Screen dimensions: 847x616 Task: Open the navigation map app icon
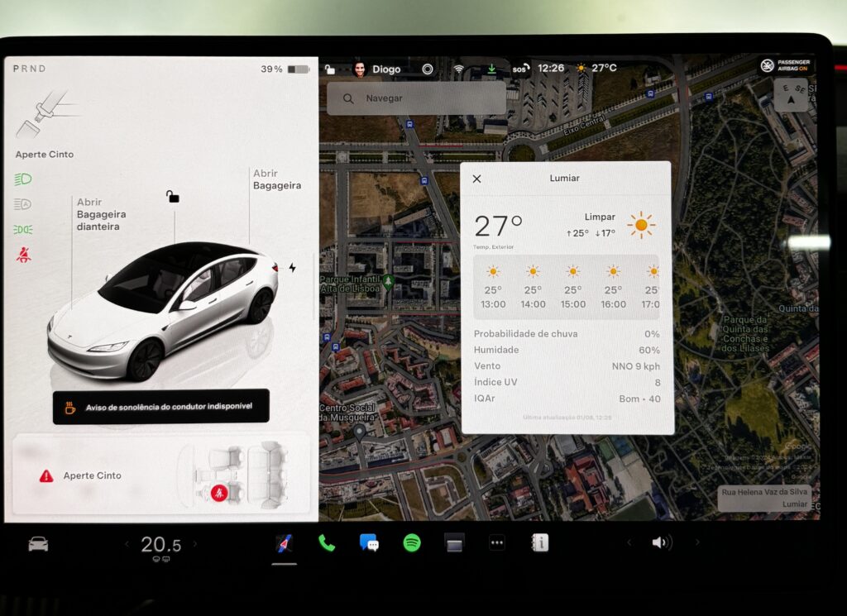pyautogui.click(x=284, y=543)
